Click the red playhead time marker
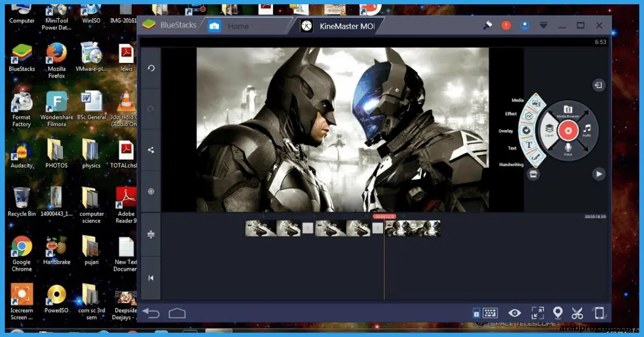The height and width of the screenshot is (337, 644). 384,216
